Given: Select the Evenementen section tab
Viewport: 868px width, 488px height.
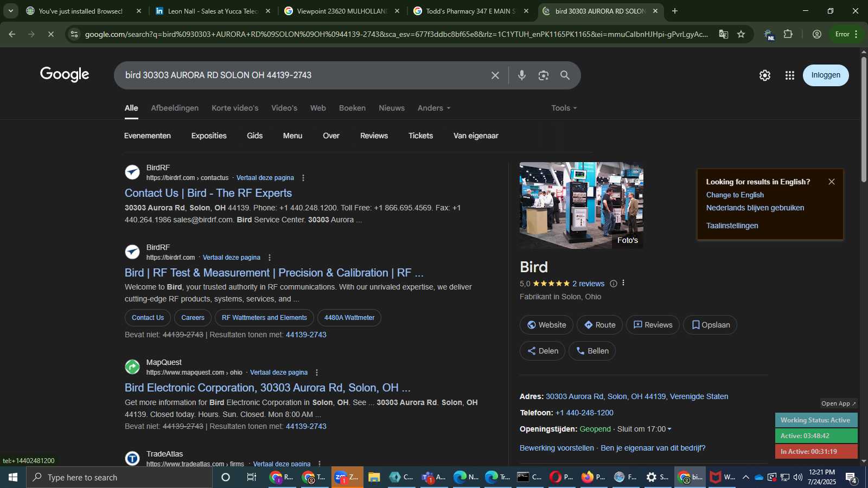Looking at the screenshot, I should 148,136.
